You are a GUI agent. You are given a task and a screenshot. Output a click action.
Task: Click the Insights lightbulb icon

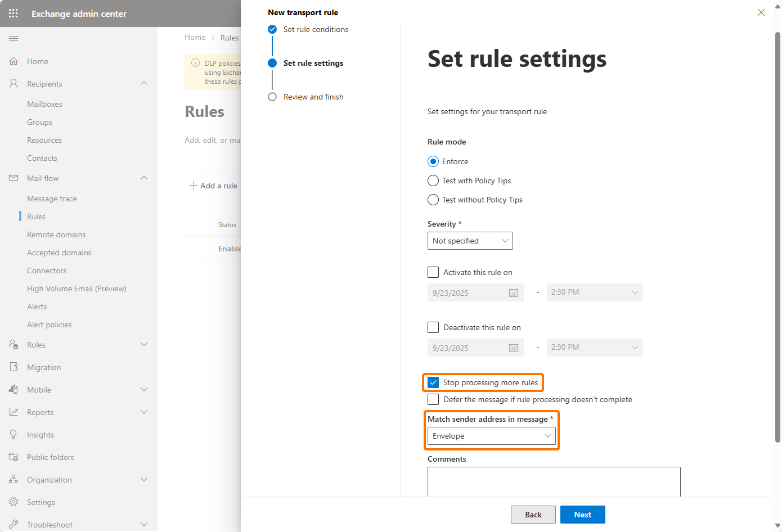tap(14, 435)
